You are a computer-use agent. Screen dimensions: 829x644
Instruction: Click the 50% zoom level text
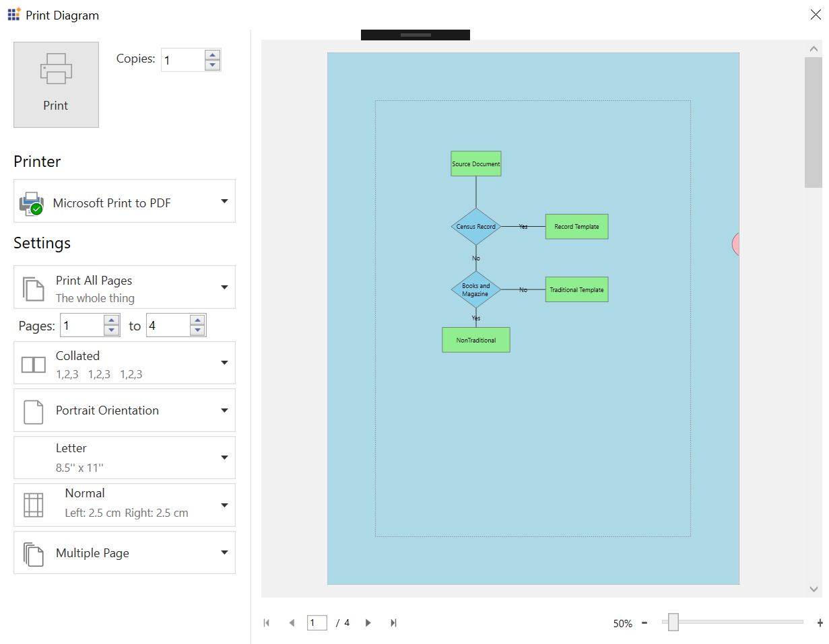pyautogui.click(x=622, y=624)
